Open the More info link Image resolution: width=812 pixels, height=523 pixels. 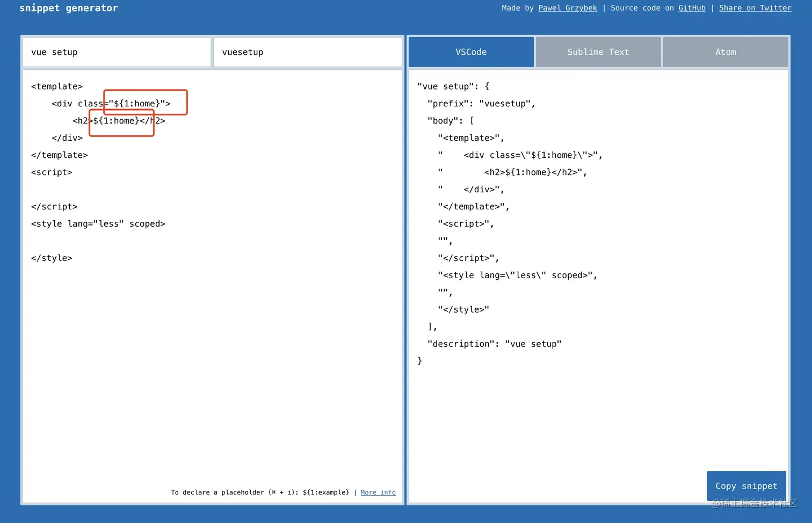(x=378, y=492)
